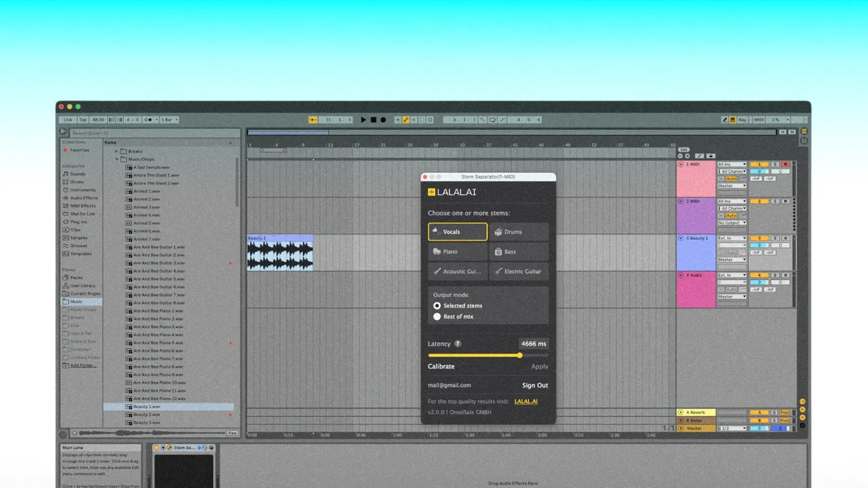Toggle the LALAL.AI Vocals stem

click(457, 232)
